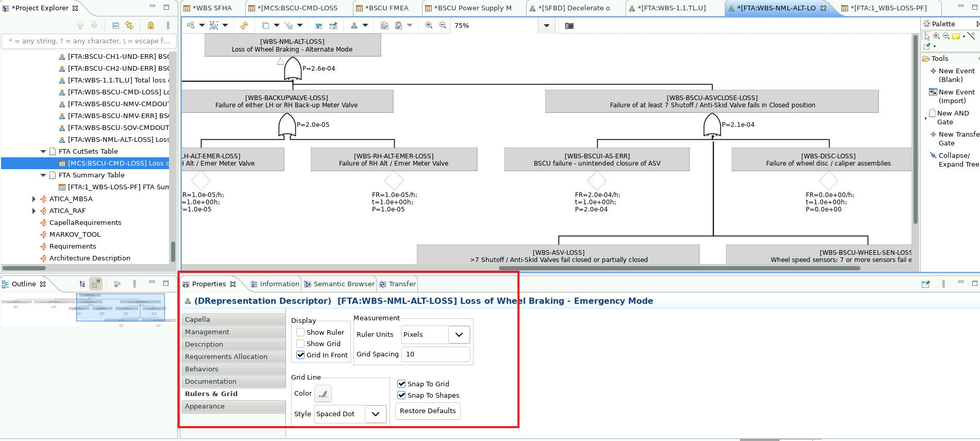The width and height of the screenshot is (980, 441).
Task: Click collapse all in Project Explorer
Action: pos(115,25)
